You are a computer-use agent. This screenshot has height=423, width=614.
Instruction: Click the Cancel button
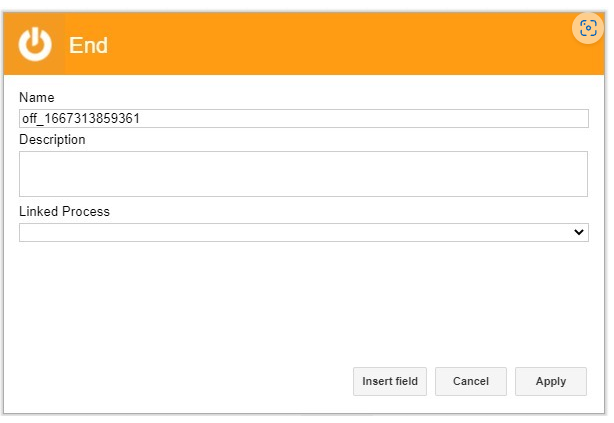click(471, 381)
